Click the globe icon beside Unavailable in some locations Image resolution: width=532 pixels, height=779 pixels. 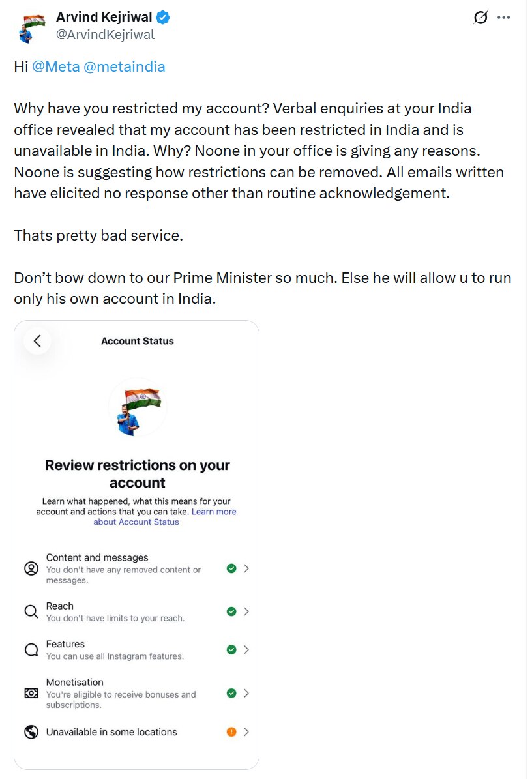[x=31, y=732]
